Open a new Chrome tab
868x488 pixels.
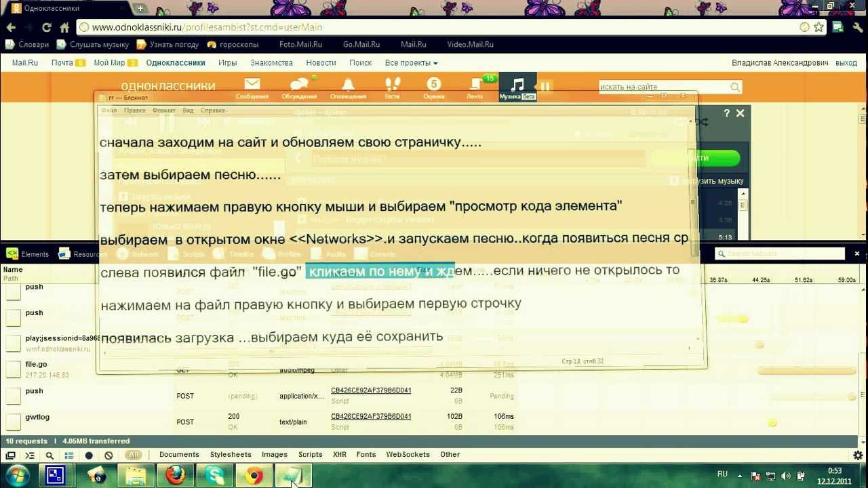click(x=140, y=8)
